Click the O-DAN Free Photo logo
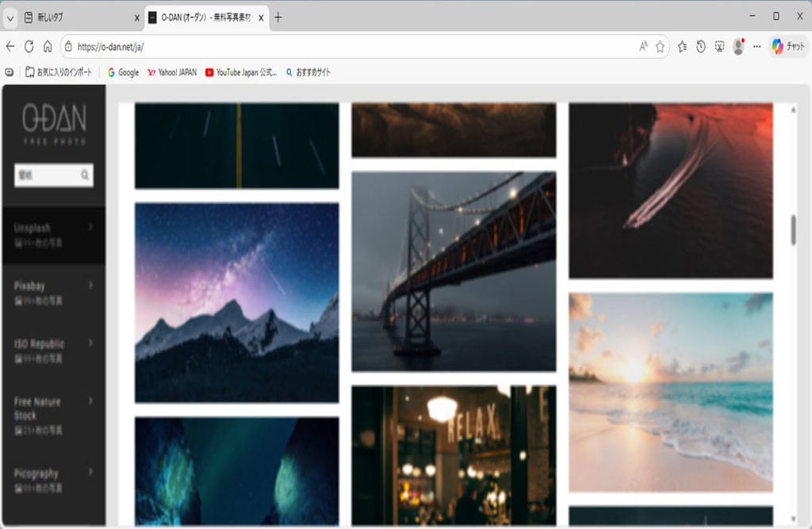The width and height of the screenshot is (812, 529). [x=54, y=124]
